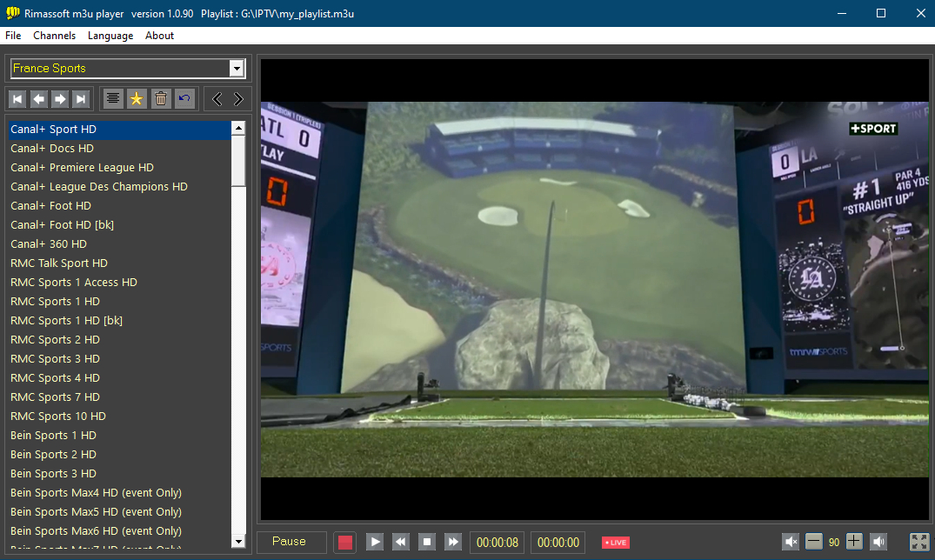Image resolution: width=935 pixels, height=560 pixels.
Task: Click the volume value 90
Action: [x=833, y=542]
